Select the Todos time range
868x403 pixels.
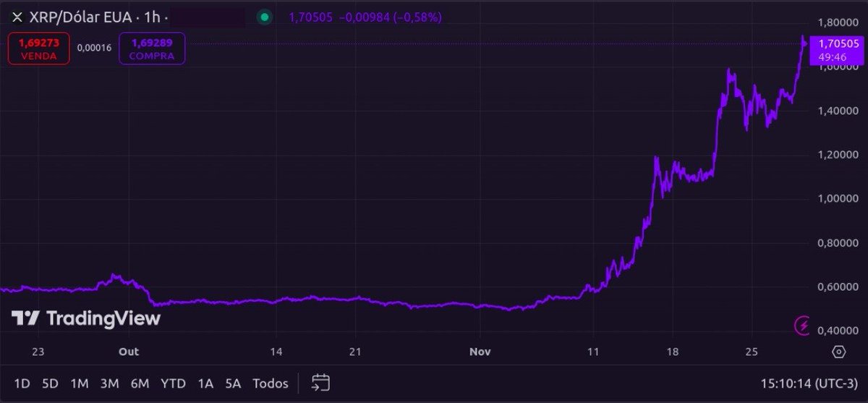(271, 383)
